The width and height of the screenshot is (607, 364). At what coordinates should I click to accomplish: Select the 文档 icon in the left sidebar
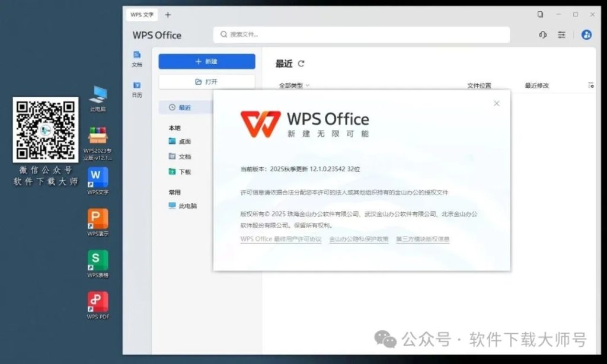coord(136,58)
